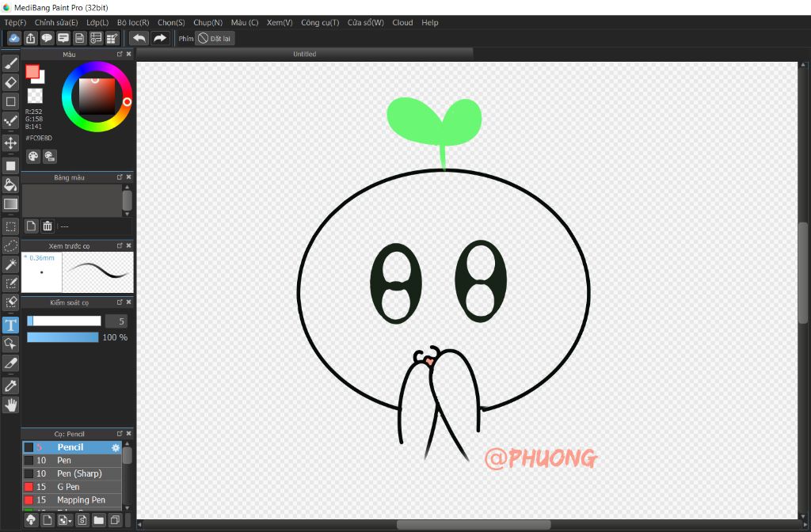Image resolution: width=811 pixels, height=532 pixels.
Task: Select the Magic Wand tool
Action: click(x=10, y=264)
